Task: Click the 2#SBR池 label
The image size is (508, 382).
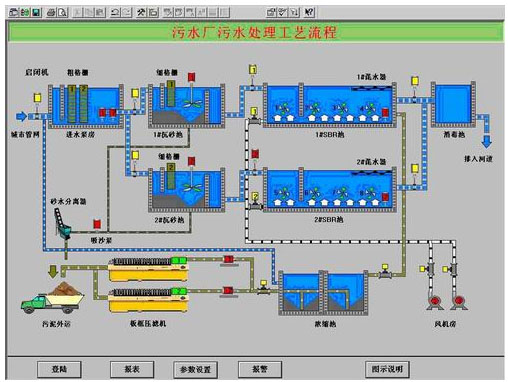Action: tap(329, 219)
